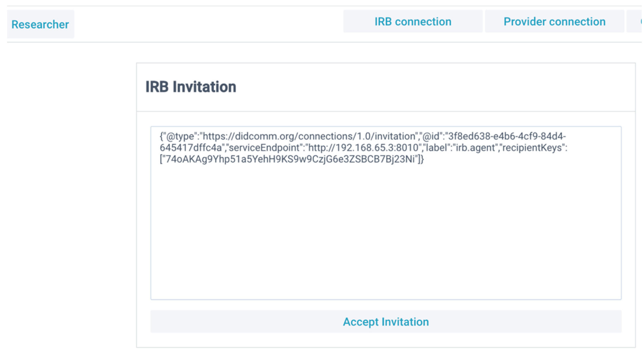The width and height of the screenshot is (644, 354).
Task: Click the id value starting with 3f8ed638
Action: pyautogui.click(x=508, y=136)
